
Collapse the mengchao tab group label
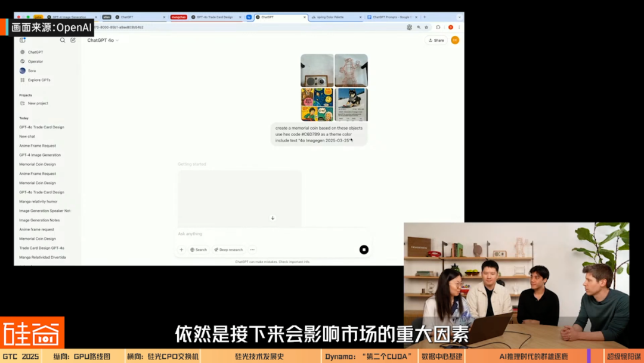point(179,17)
